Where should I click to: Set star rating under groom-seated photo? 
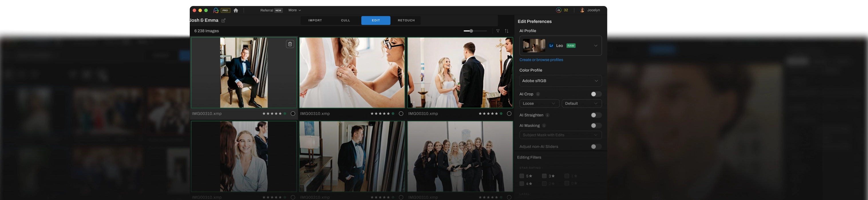pyautogui.click(x=272, y=114)
